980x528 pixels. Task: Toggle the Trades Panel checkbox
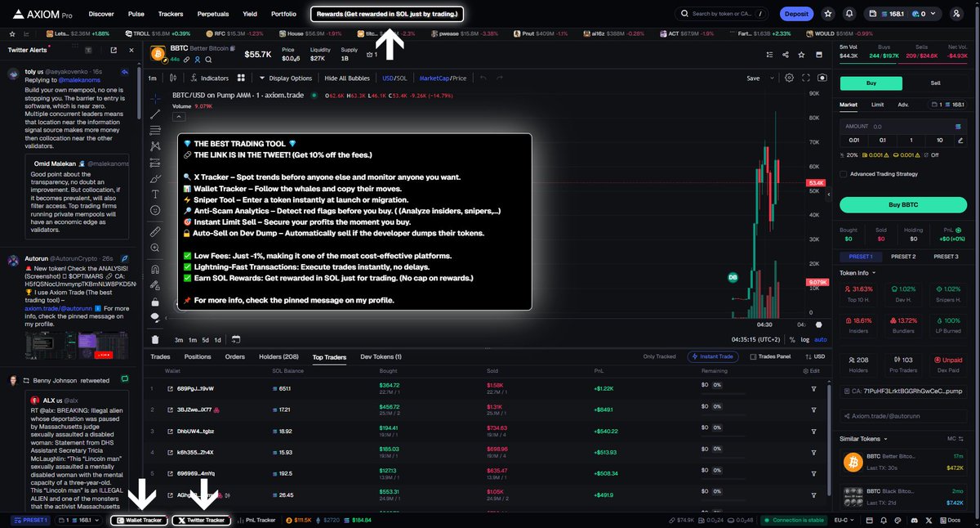pos(769,356)
